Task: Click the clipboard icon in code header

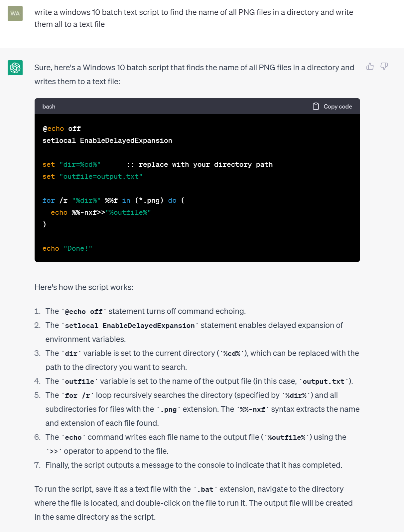Action: pos(316,106)
